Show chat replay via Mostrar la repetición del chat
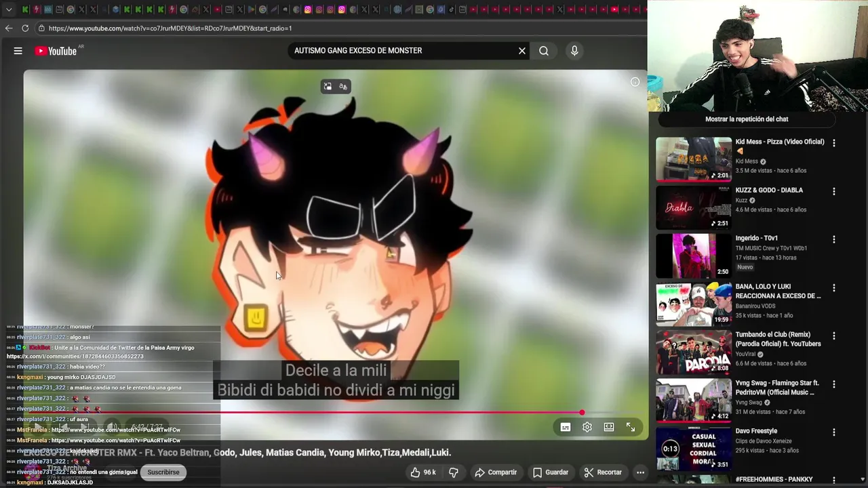Viewport: 868px width, 488px height. tap(747, 119)
